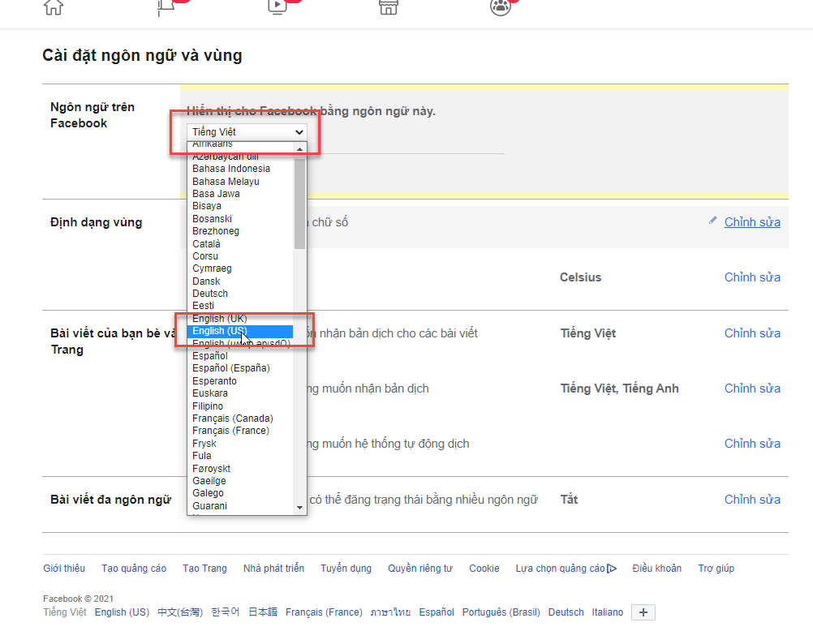Choose Français (France) in dropdown list
Screen dimensions: 813x644
(x=230, y=431)
